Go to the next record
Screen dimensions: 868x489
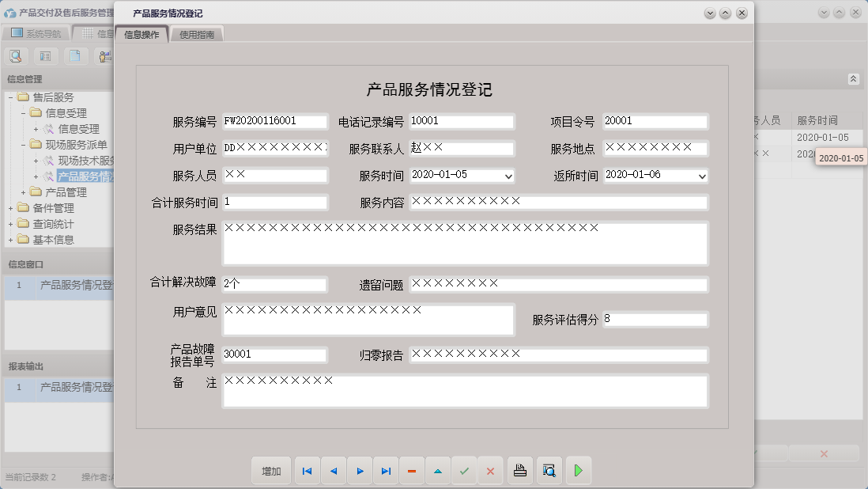(x=360, y=471)
